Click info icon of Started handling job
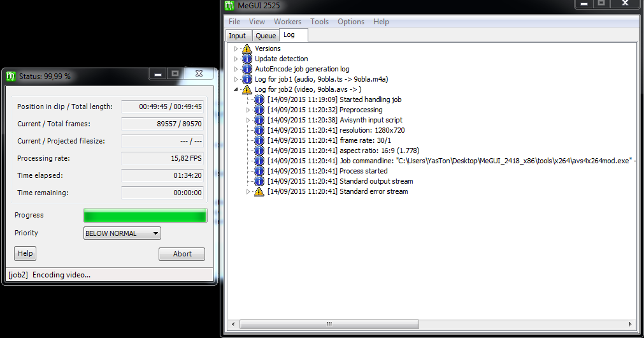The height and width of the screenshot is (338, 644). [x=259, y=99]
